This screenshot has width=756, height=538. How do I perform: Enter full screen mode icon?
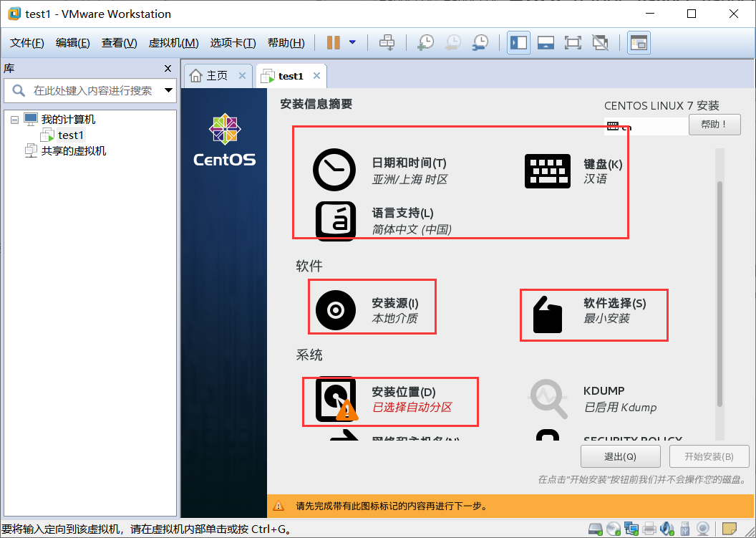click(573, 42)
